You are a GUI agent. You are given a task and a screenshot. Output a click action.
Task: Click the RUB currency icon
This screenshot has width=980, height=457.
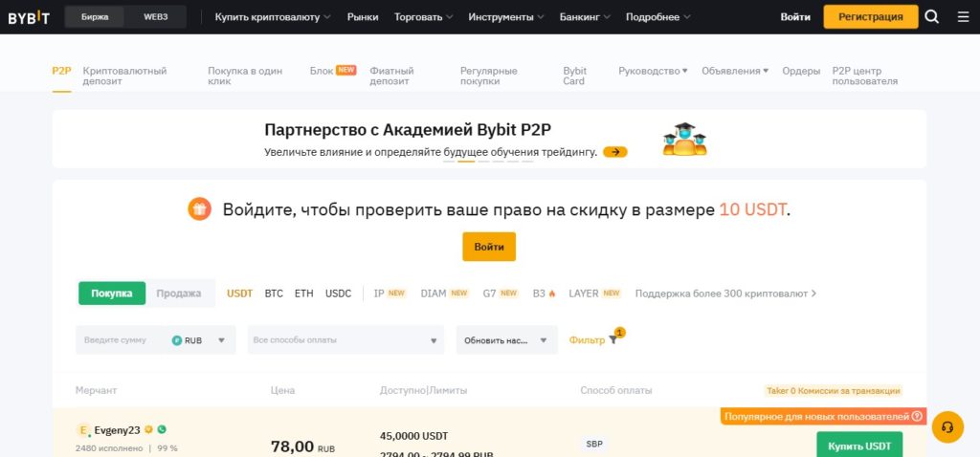coord(177,340)
